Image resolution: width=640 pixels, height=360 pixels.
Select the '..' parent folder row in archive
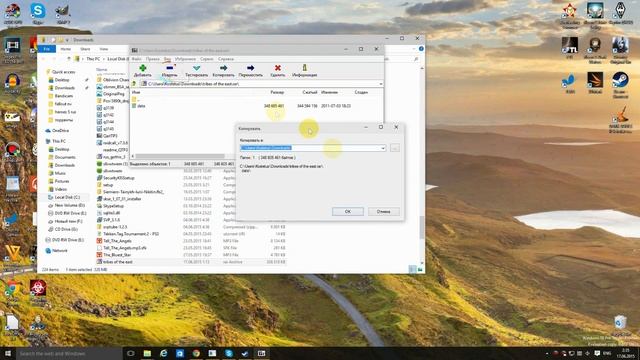(136, 99)
